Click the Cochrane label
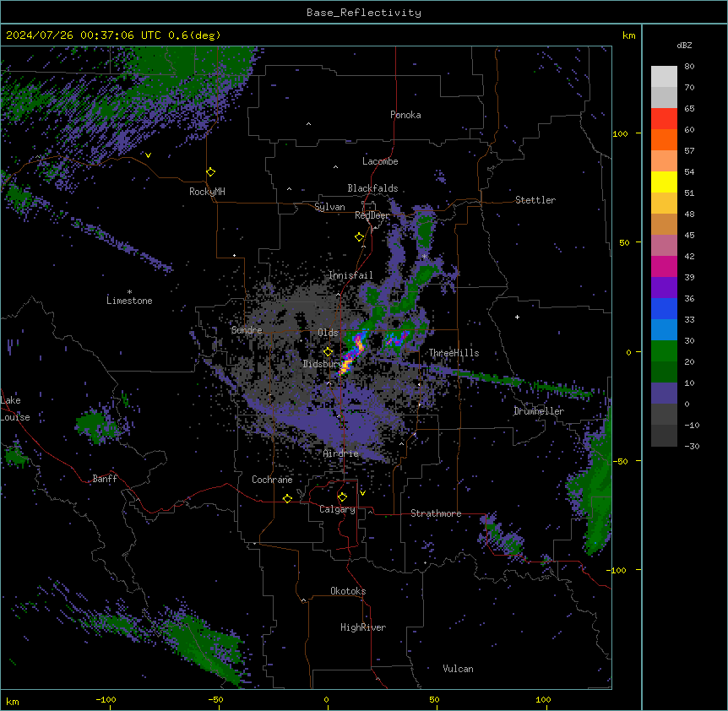This screenshot has width=728, height=711. pos(272,480)
